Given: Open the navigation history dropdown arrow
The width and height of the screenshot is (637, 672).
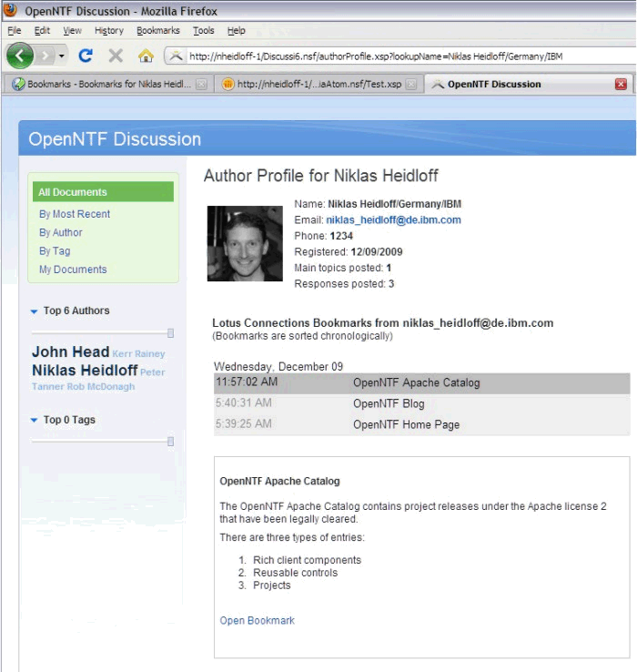Looking at the screenshot, I should pyautogui.click(x=62, y=56).
